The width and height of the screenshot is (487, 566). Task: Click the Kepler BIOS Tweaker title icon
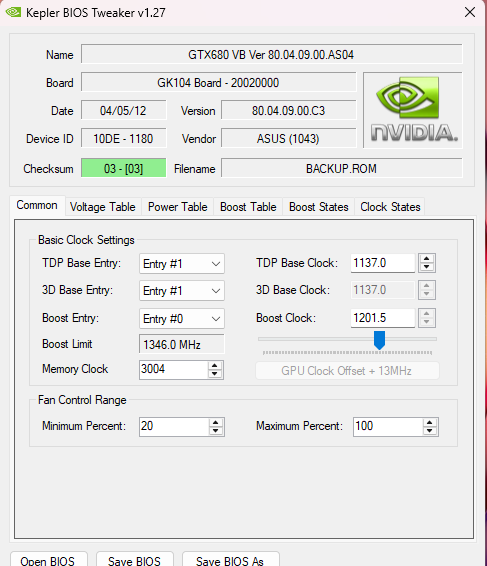click(x=13, y=12)
